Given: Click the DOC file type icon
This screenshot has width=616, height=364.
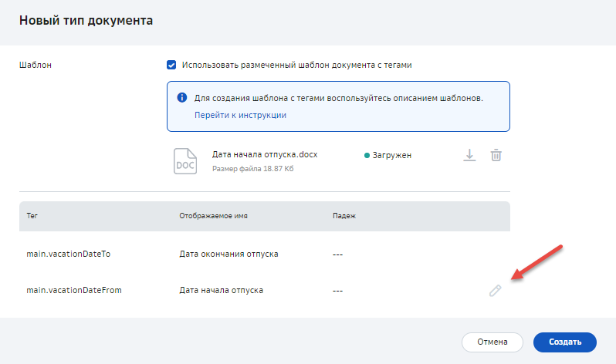Looking at the screenshot, I should pyautogui.click(x=185, y=161).
